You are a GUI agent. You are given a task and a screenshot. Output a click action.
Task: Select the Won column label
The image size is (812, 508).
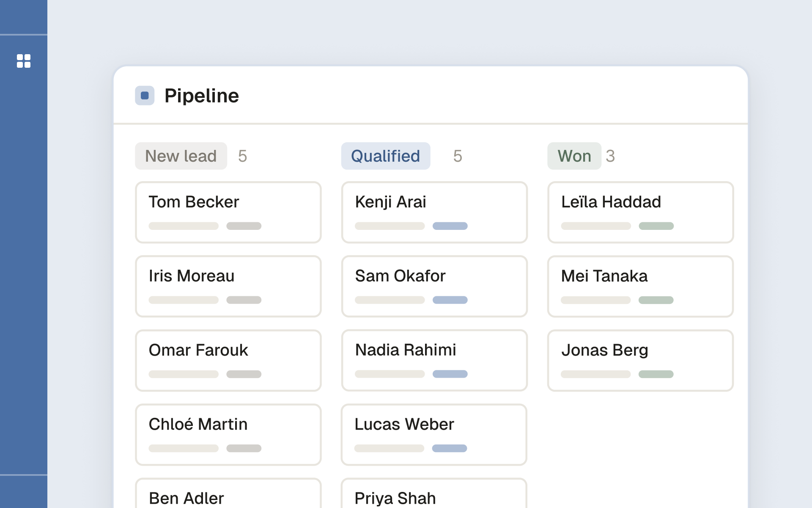point(574,156)
